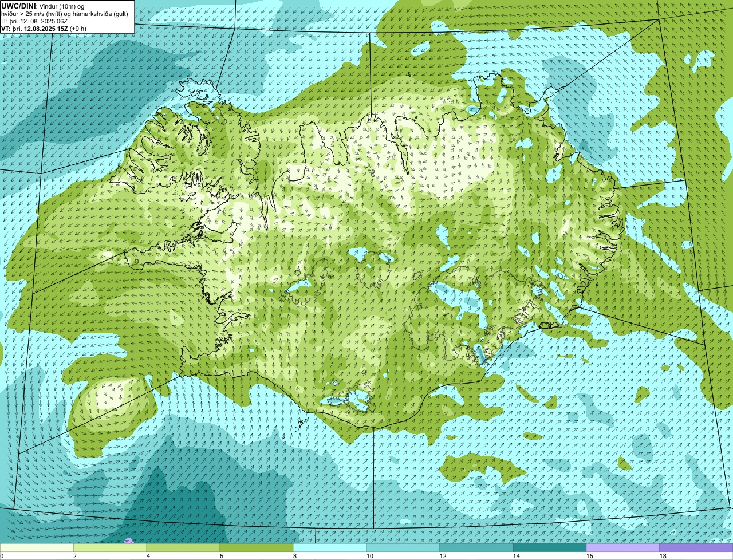Click the legend scale label "6"
The image size is (733, 560).
[222, 556]
